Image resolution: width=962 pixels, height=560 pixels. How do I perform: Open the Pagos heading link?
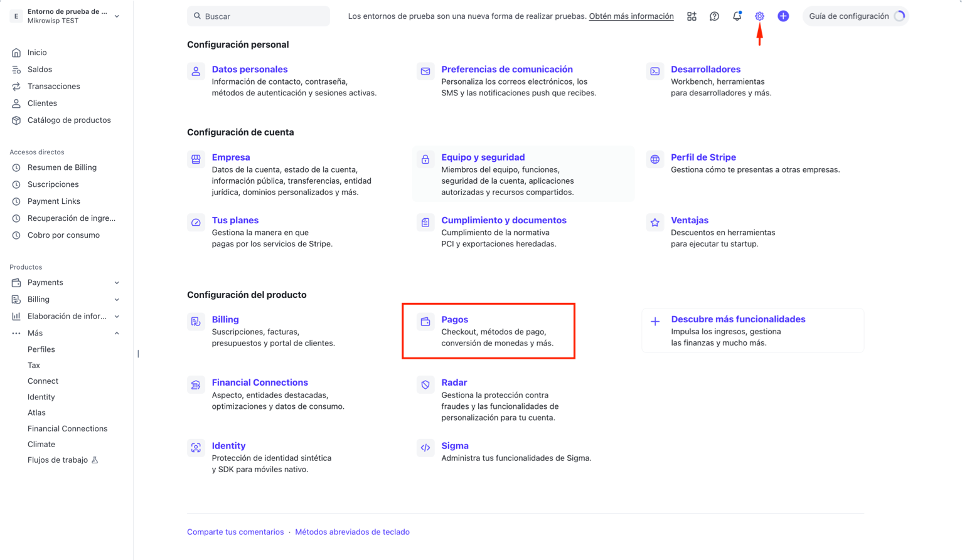454,320
